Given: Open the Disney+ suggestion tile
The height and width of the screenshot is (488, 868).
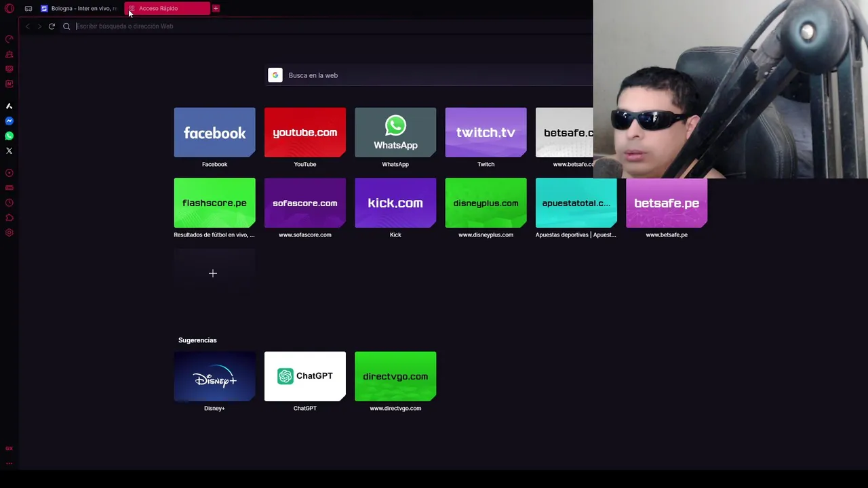Looking at the screenshot, I should point(214,376).
